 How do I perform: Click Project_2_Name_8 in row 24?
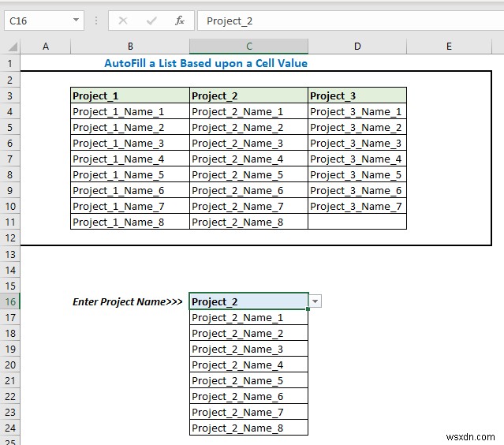(248, 428)
